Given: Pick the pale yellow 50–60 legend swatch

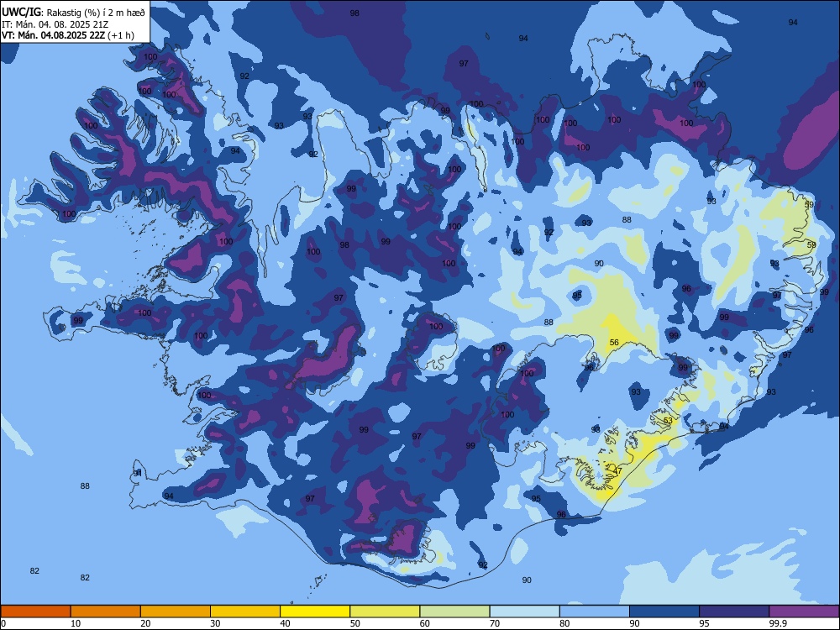Looking at the screenshot, I should (x=385, y=612).
